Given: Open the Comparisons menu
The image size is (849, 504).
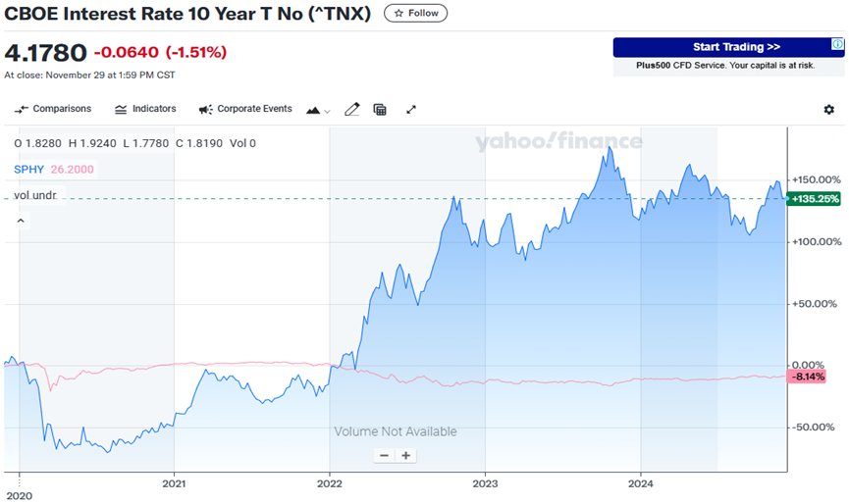Looking at the screenshot, I should tap(53, 109).
